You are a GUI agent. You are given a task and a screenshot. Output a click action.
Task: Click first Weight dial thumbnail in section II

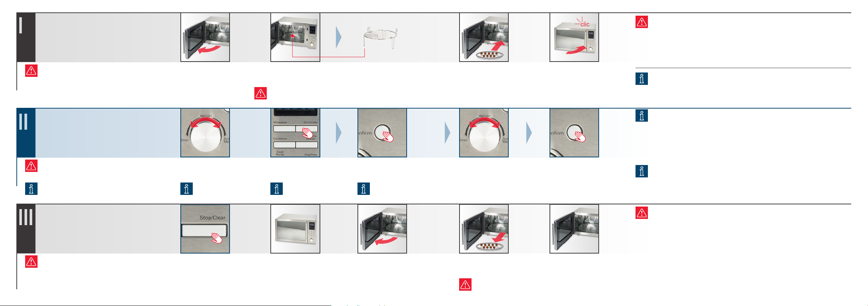pyautogui.click(x=205, y=133)
